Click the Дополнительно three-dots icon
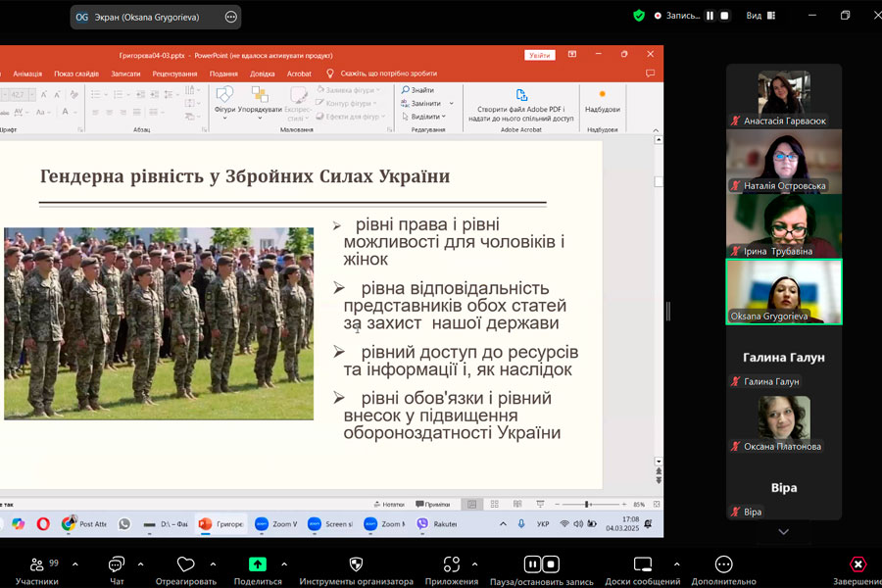This screenshot has width=882, height=588. click(x=723, y=565)
